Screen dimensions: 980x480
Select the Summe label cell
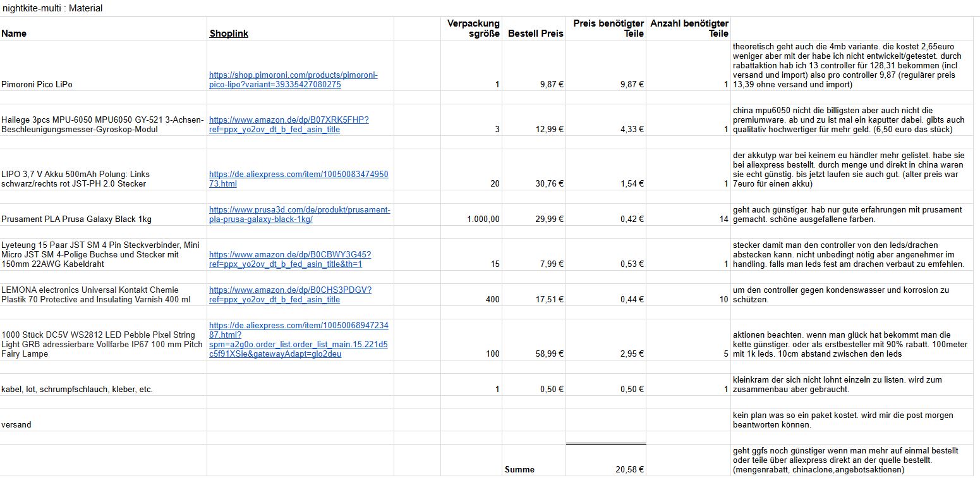[519, 469]
